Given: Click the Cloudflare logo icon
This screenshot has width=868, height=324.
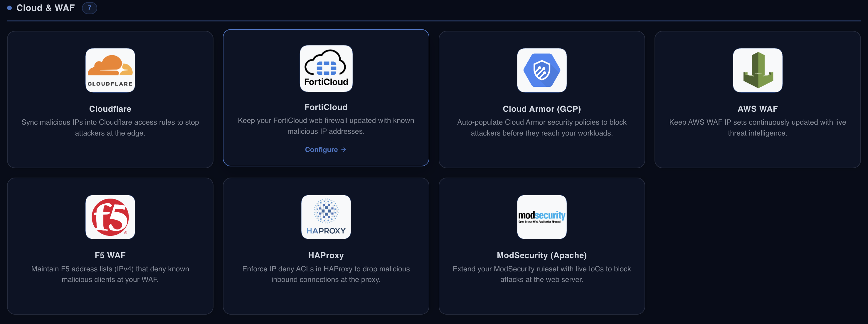Looking at the screenshot, I should click(110, 70).
